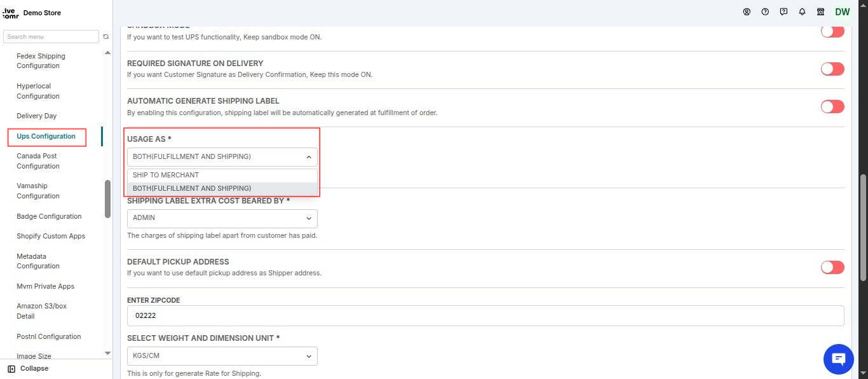868x379 pixels.
Task: Open Badge Configuration menu item
Action: 49,216
